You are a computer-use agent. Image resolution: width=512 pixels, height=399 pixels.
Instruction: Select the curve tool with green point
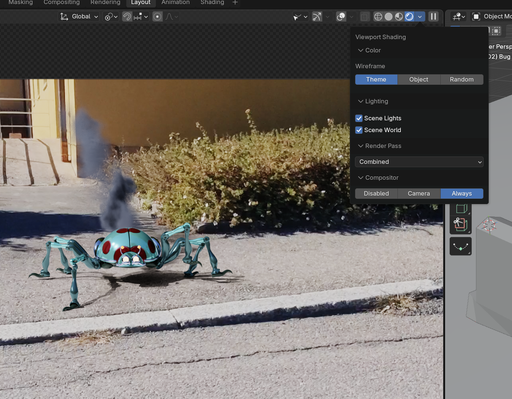pos(460,246)
